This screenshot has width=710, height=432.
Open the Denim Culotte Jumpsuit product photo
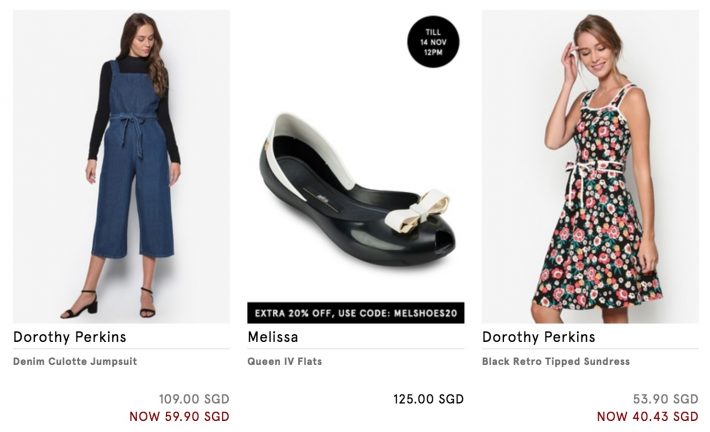click(x=121, y=165)
